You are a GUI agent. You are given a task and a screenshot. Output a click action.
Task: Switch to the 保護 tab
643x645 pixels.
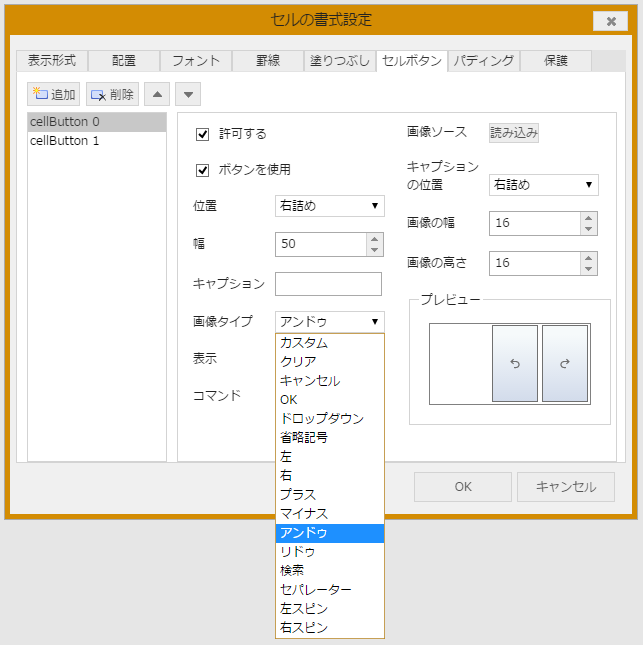pyautogui.click(x=556, y=61)
